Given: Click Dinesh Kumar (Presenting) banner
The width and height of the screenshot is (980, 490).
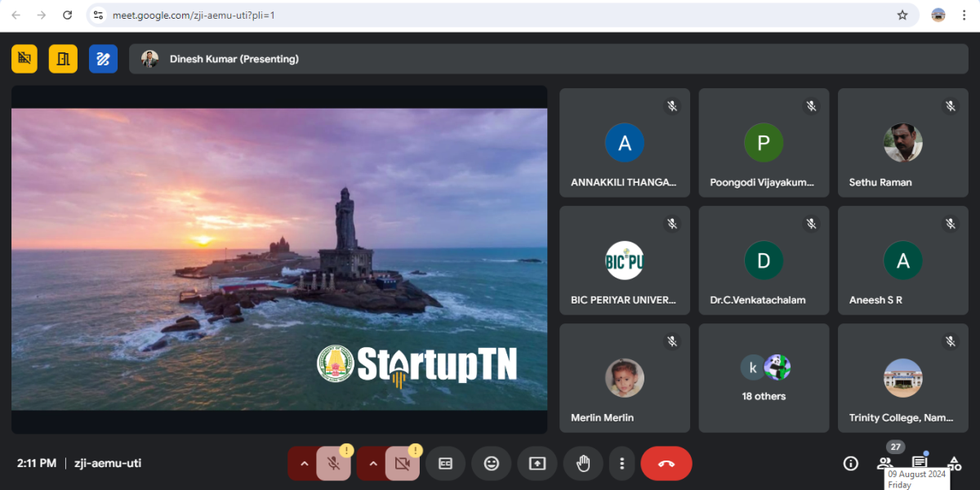Looking at the screenshot, I should pos(234,59).
